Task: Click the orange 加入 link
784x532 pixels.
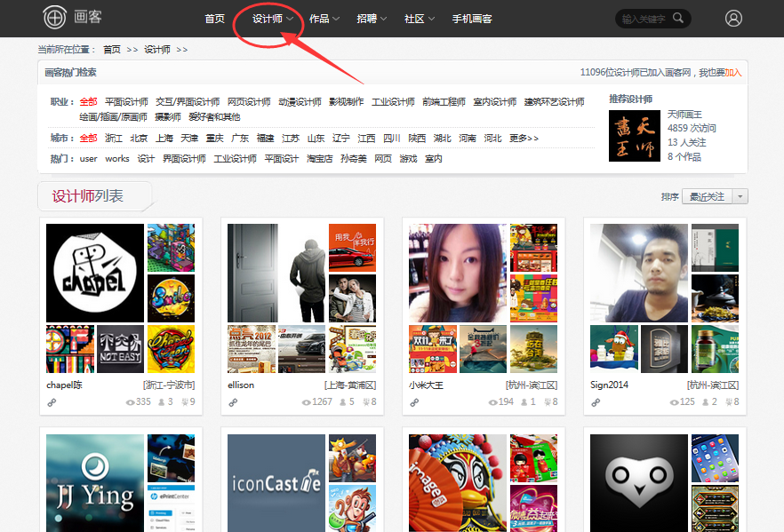Action: [x=732, y=73]
